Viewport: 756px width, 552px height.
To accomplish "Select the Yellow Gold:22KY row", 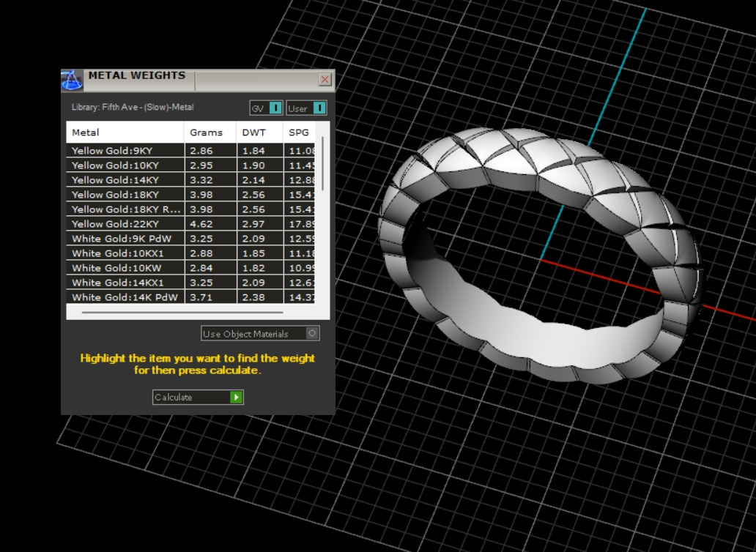I will (190, 224).
